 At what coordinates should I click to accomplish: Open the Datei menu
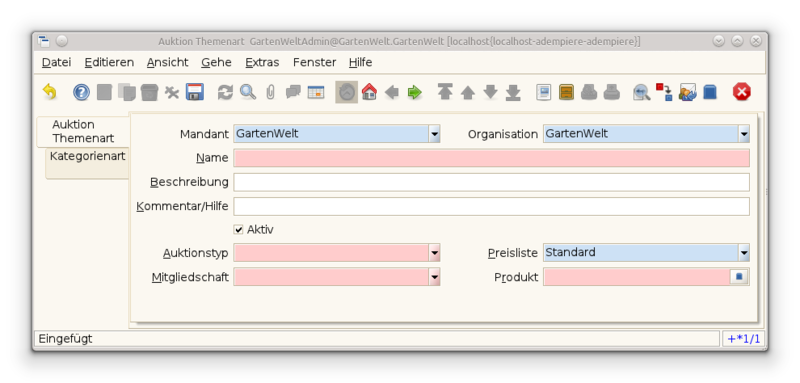[x=56, y=62]
